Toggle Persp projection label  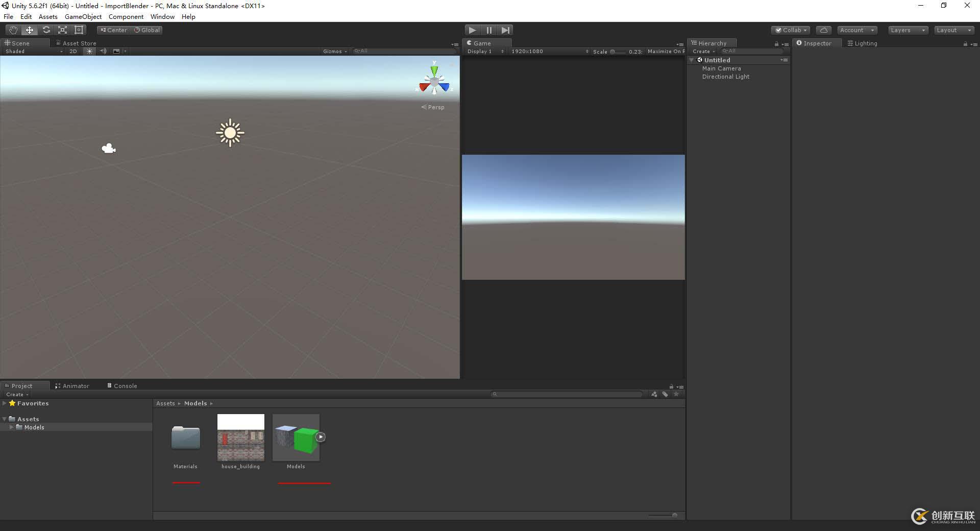tap(433, 107)
